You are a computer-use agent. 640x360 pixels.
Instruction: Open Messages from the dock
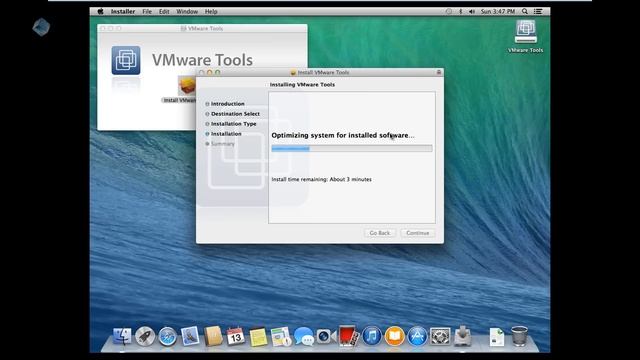click(304, 337)
